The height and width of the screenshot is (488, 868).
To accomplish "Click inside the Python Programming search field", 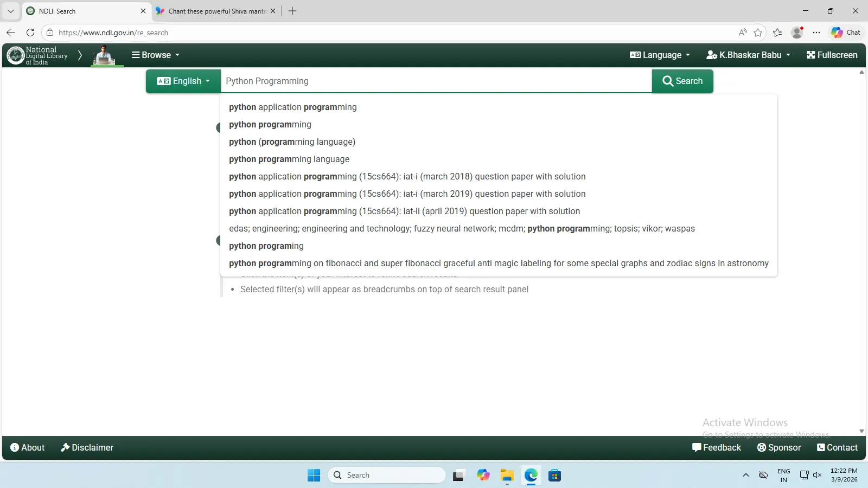I will (x=434, y=81).
